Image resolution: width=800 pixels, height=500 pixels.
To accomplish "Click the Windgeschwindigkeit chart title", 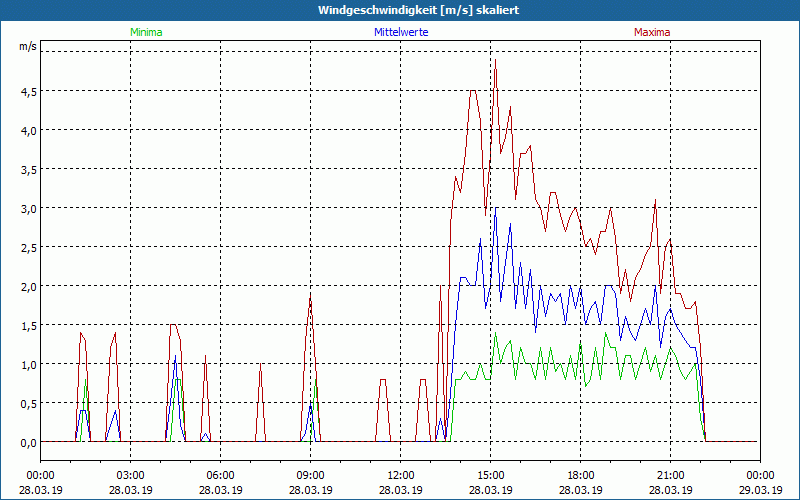I will coord(400,10).
